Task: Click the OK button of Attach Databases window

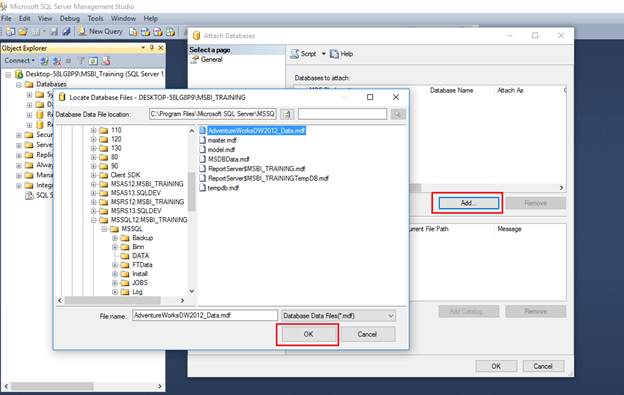Action: (496, 366)
